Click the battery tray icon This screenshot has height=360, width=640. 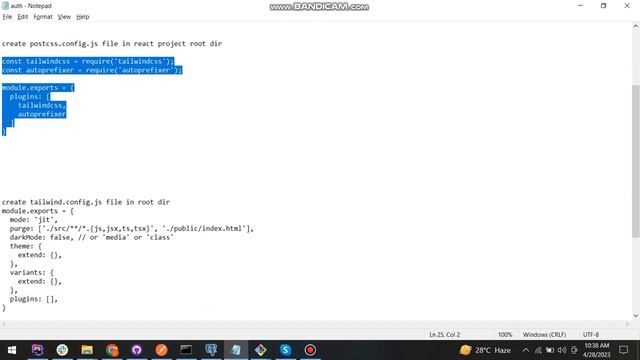pos(550,350)
